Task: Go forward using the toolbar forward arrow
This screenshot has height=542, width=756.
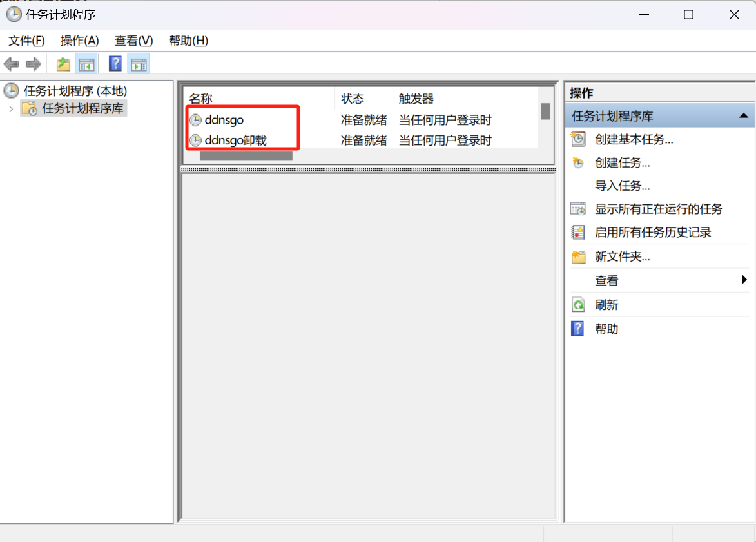Action: click(34, 64)
